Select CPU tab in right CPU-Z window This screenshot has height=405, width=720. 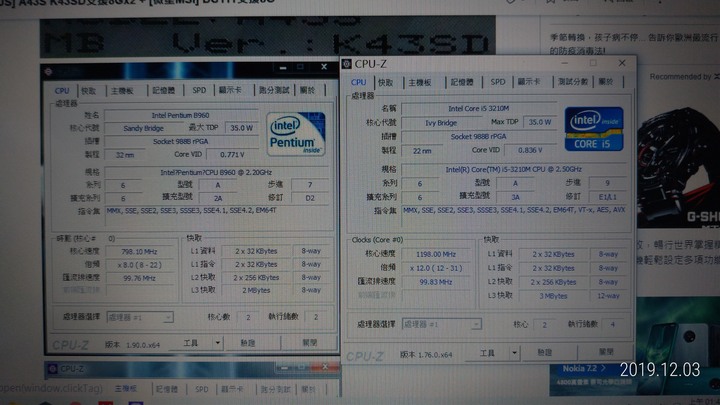click(359, 82)
